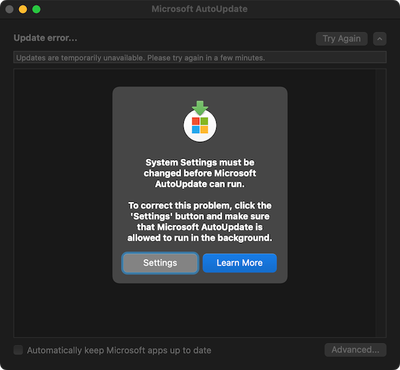Click the Microsoft AutoUpdate window title
The image size is (400, 370).
[x=199, y=9]
